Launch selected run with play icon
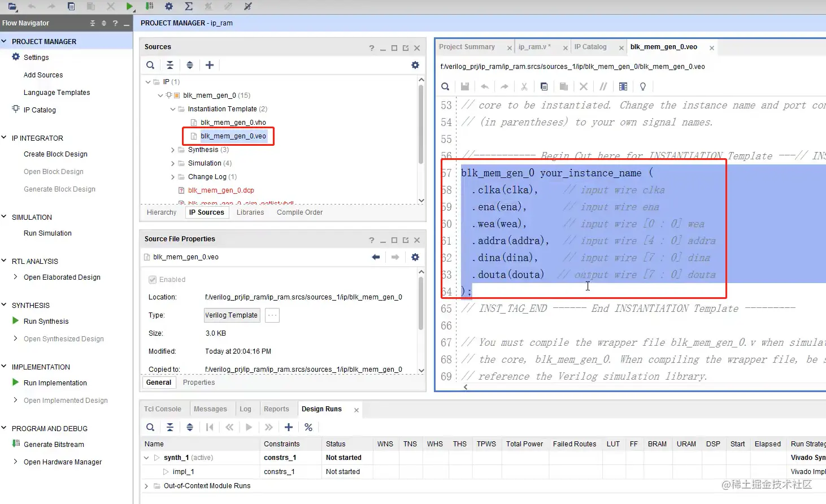Image resolution: width=826 pixels, height=504 pixels. coord(249,427)
